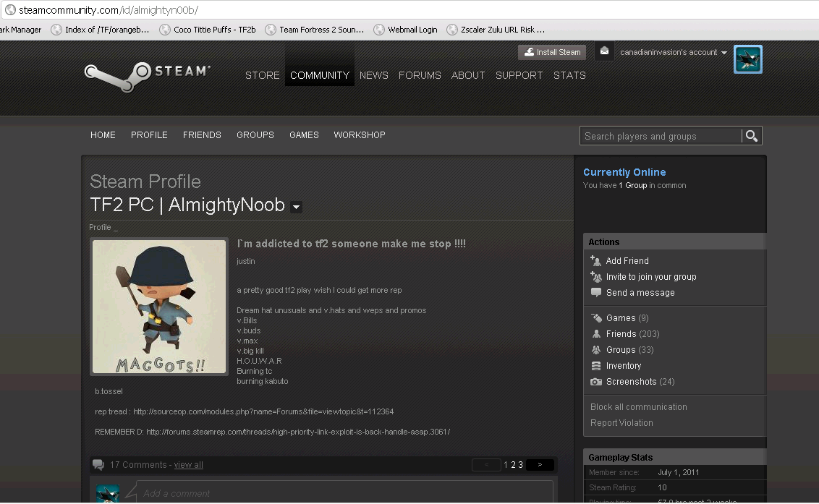Open the inbox envelope icon
Image resolution: width=819 pixels, height=504 pixels.
pos(604,51)
